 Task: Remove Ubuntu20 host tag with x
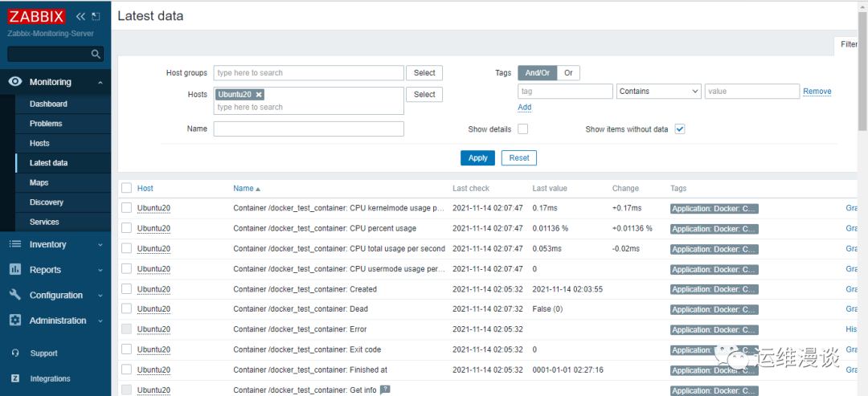pos(259,95)
